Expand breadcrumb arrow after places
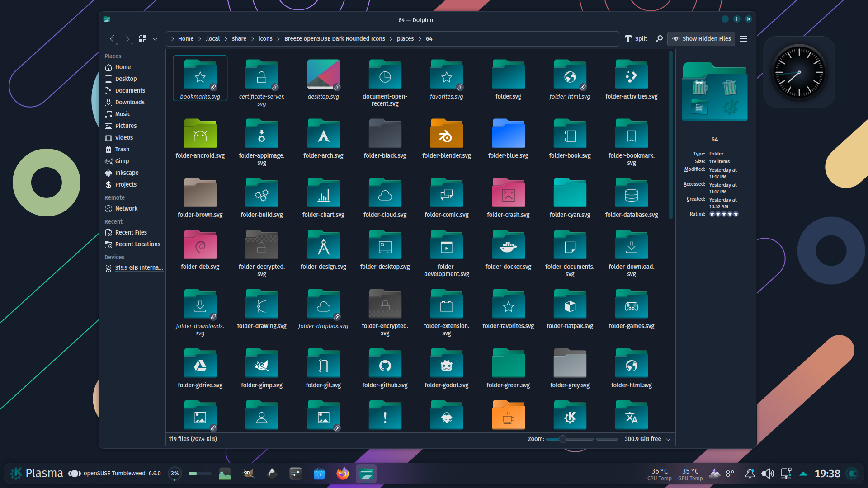Image resolution: width=868 pixels, height=488 pixels. pos(420,39)
